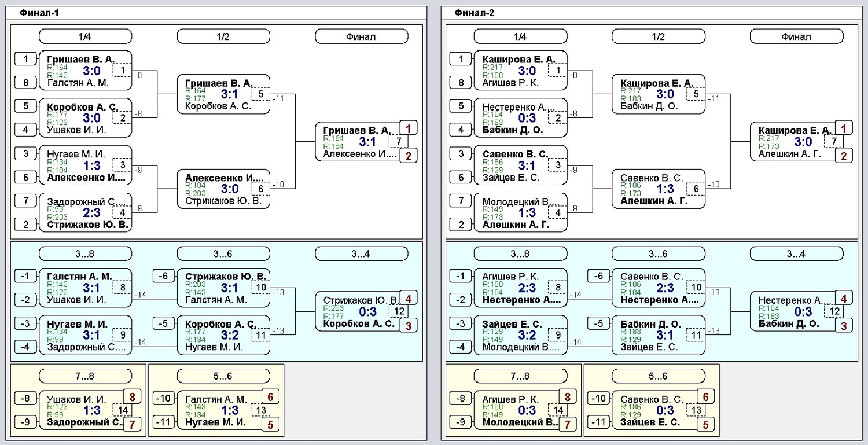Click seed box -10 beside Савенко В. С.
The image size is (868, 445).
(599, 398)
